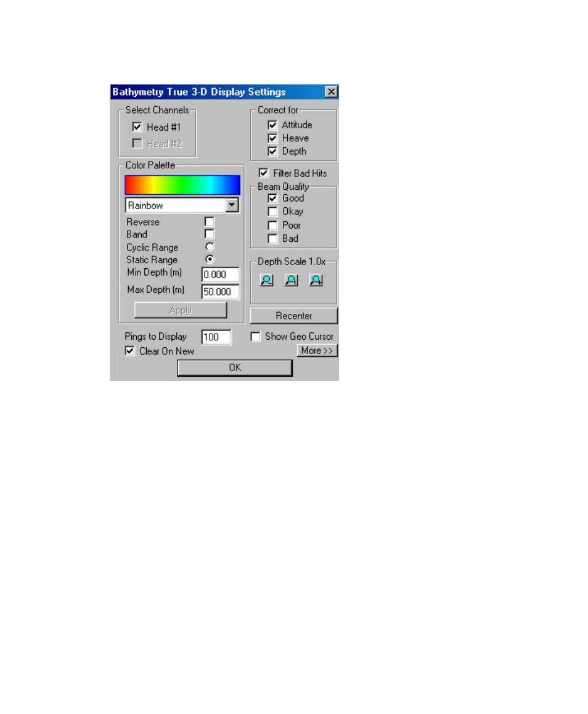588x714 pixels.
Task: Reset depth scale with the 1x magnifier
Action: tap(291, 281)
